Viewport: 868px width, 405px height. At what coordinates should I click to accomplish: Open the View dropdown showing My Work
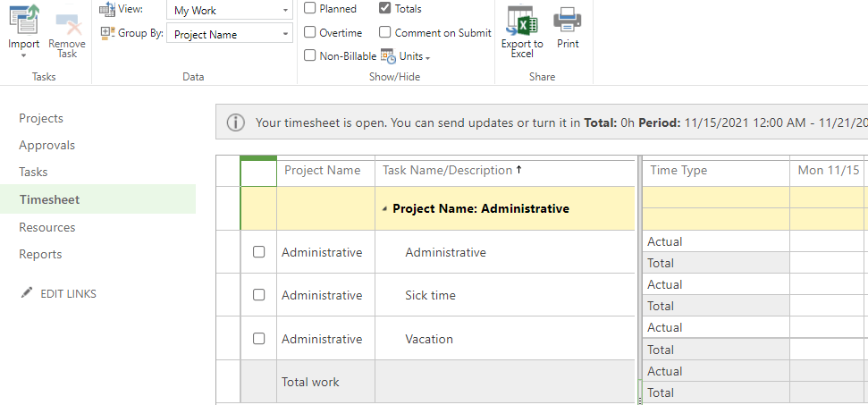point(230,10)
